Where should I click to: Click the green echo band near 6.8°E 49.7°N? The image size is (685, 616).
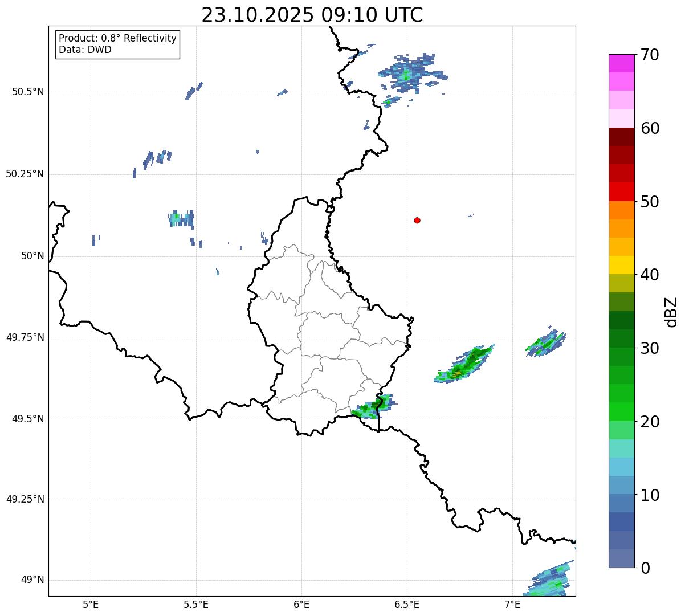coord(464,364)
